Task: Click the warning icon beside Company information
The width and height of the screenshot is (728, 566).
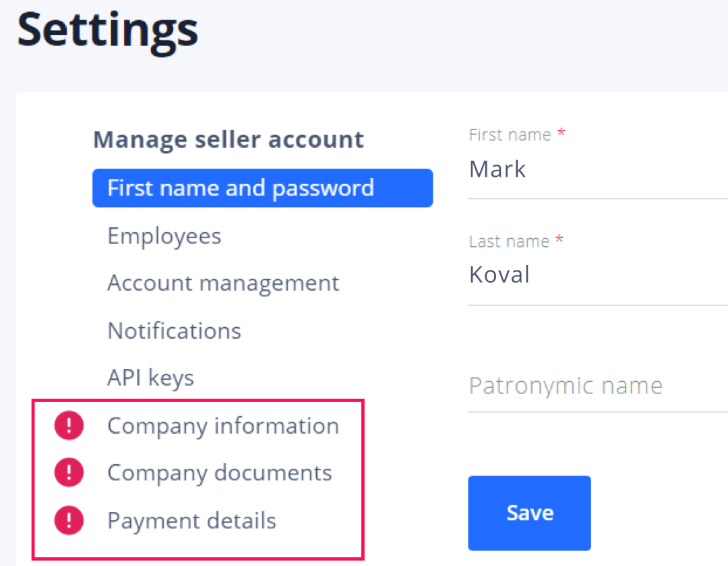Action: point(69,426)
